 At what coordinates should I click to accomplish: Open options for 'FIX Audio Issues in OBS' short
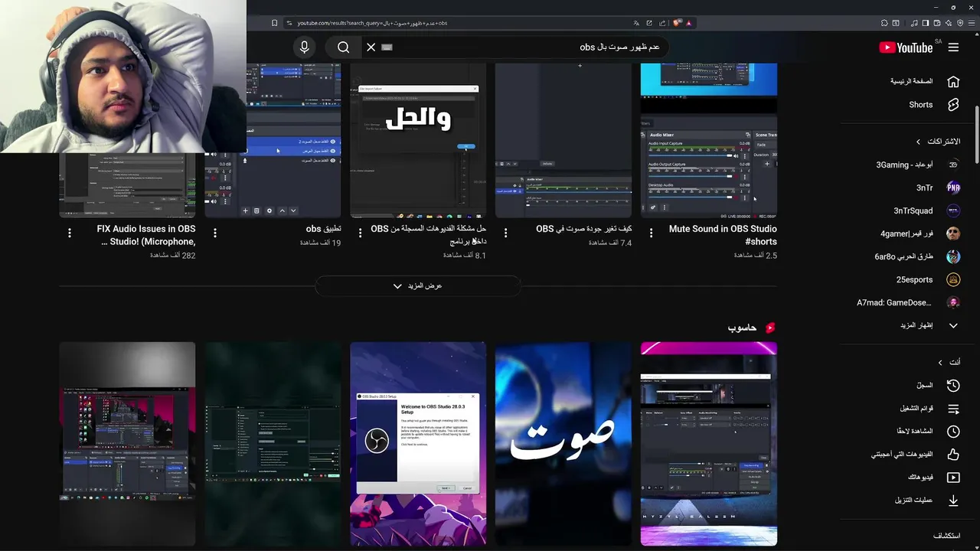[x=70, y=233]
